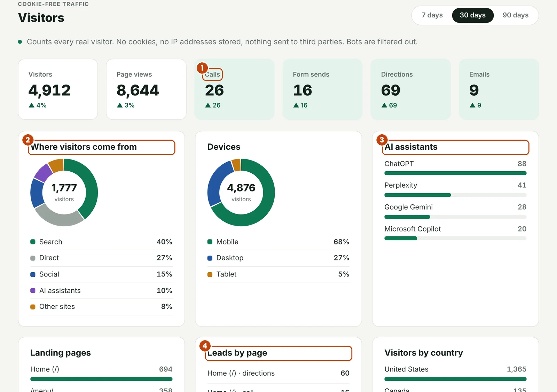The height and width of the screenshot is (392, 557).
Task: Click the Perplexity count 41
Action: [x=522, y=185]
